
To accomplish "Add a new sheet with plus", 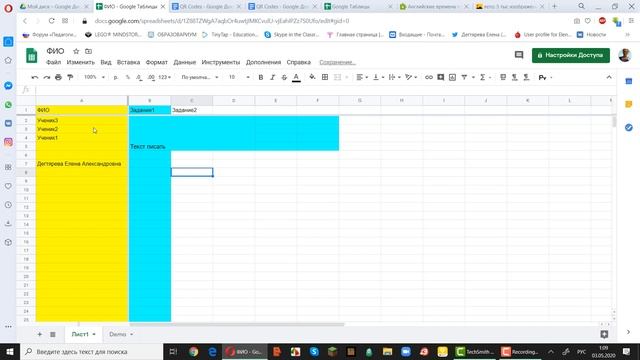I will 40,334.
